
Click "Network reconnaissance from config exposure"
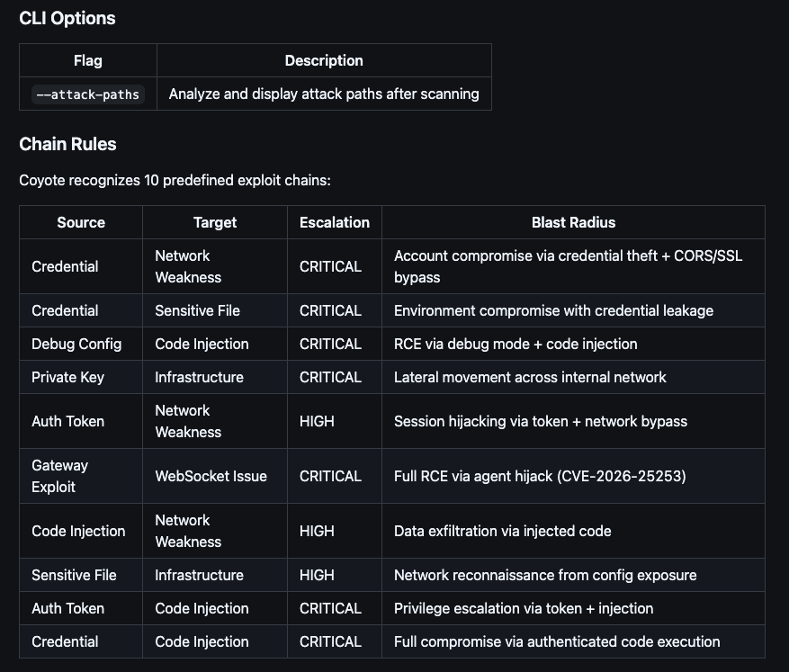[545, 576]
